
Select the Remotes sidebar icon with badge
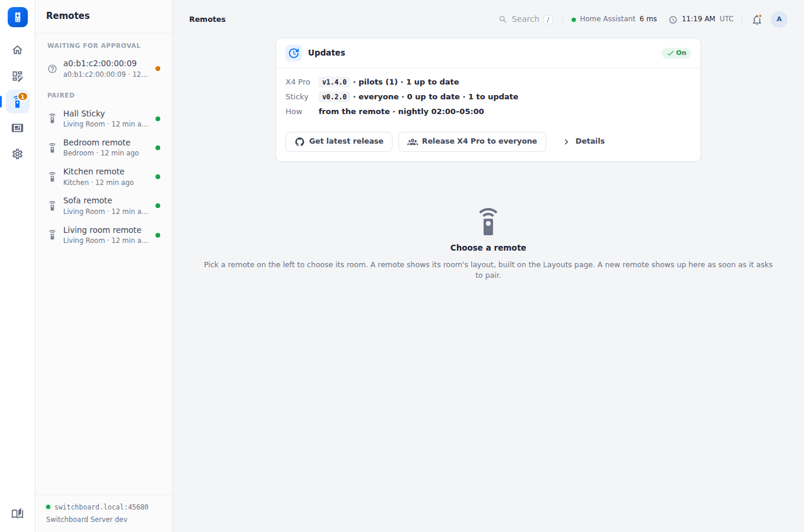(18, 102)
